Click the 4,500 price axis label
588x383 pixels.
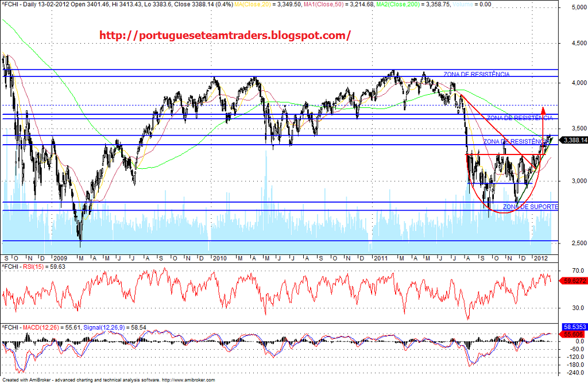(579, 43)
